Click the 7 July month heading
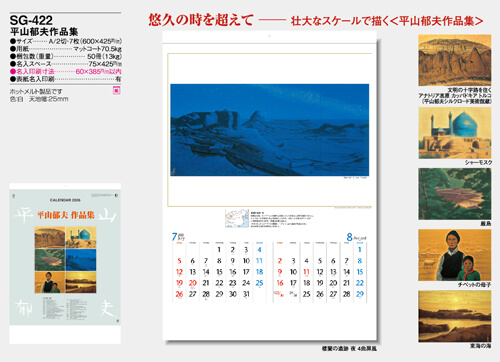Screen dimensions: 500x362 178,237
